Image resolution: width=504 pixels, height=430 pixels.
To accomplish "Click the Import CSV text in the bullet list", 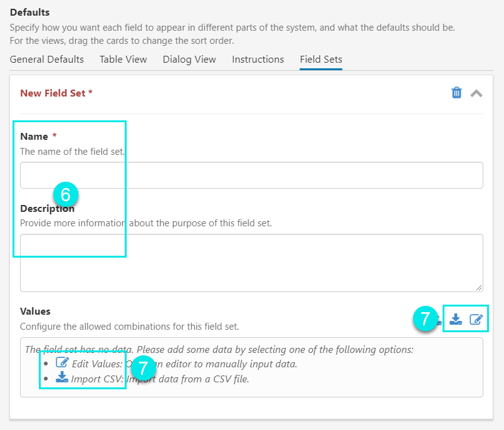I will [97, 379].
